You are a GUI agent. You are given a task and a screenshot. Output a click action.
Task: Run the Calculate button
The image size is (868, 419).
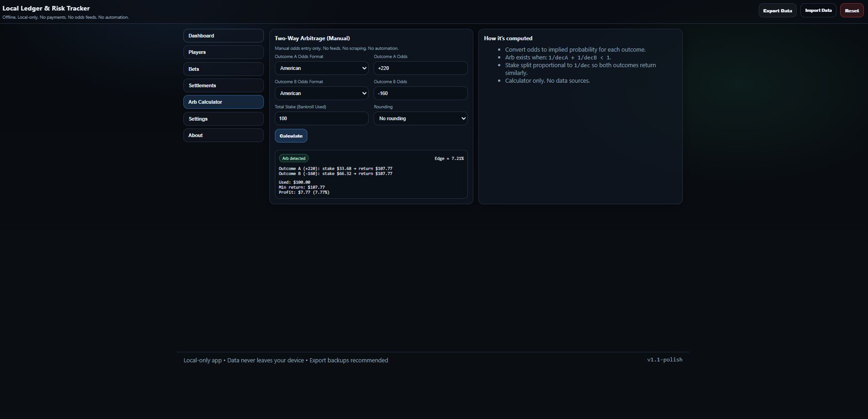tap(291, 136)
